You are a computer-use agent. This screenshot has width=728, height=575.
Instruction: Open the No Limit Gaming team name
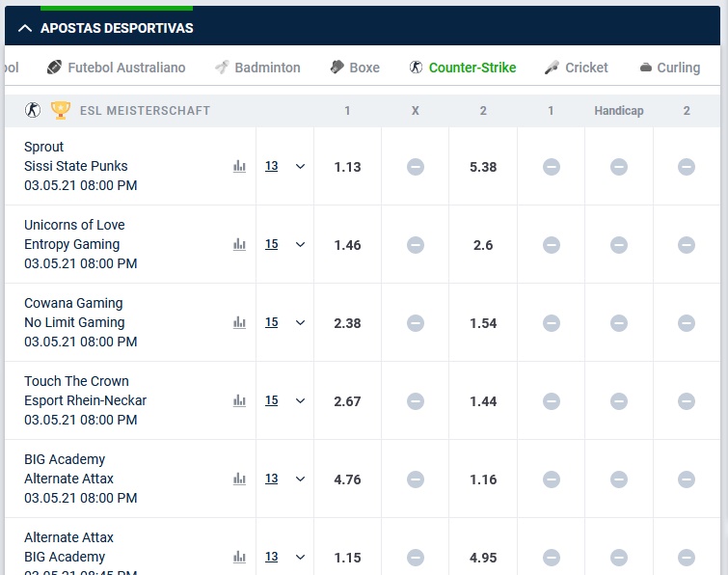coord(74,322)
